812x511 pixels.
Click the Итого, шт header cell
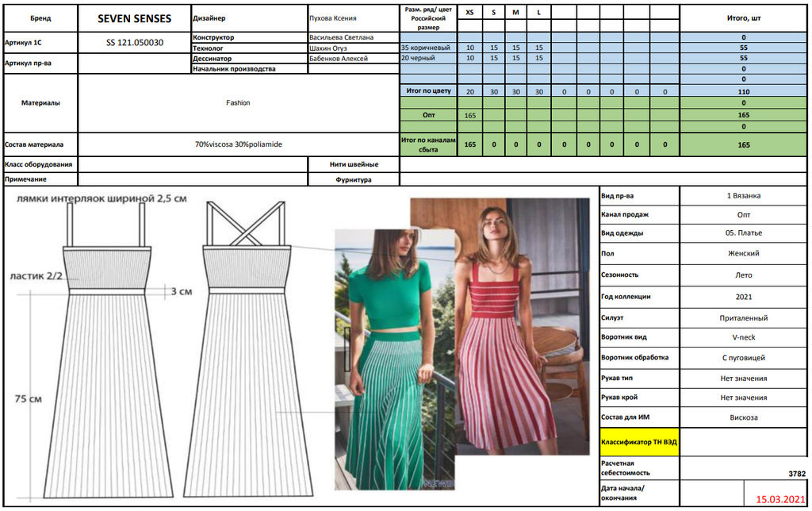(x=744, y=18)
